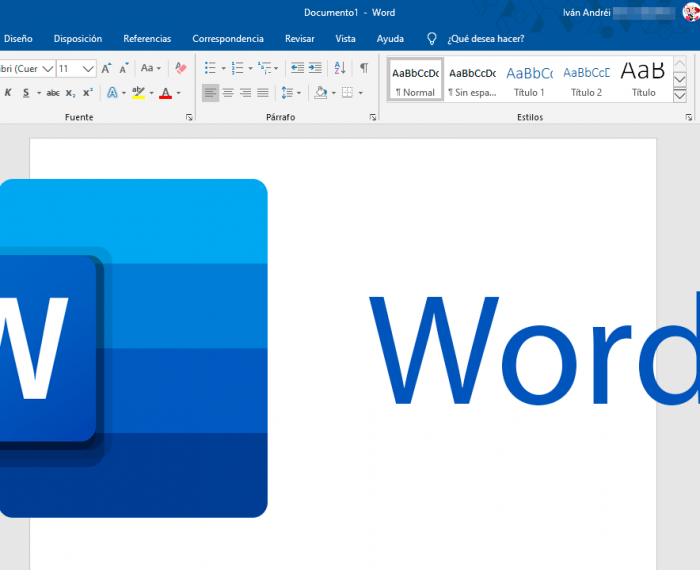Viewport: 700px width, 570px height.
Task: Toggle superscript x² button
Action: [x=88, y=92]
